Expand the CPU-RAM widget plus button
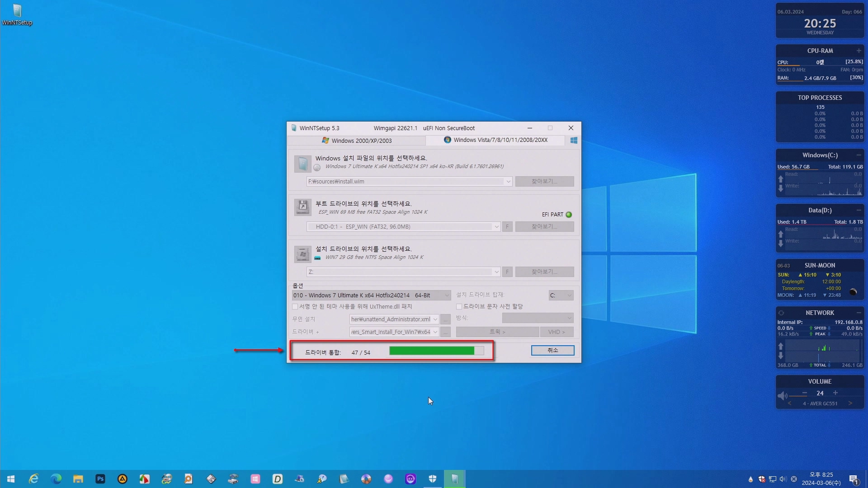The image size is (868, 488). coord(859,51)
